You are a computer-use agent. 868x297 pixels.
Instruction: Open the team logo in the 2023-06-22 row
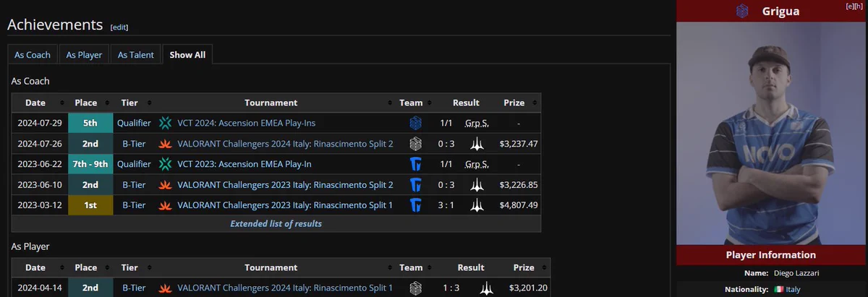pyautogui.click(x=415, y=164)
